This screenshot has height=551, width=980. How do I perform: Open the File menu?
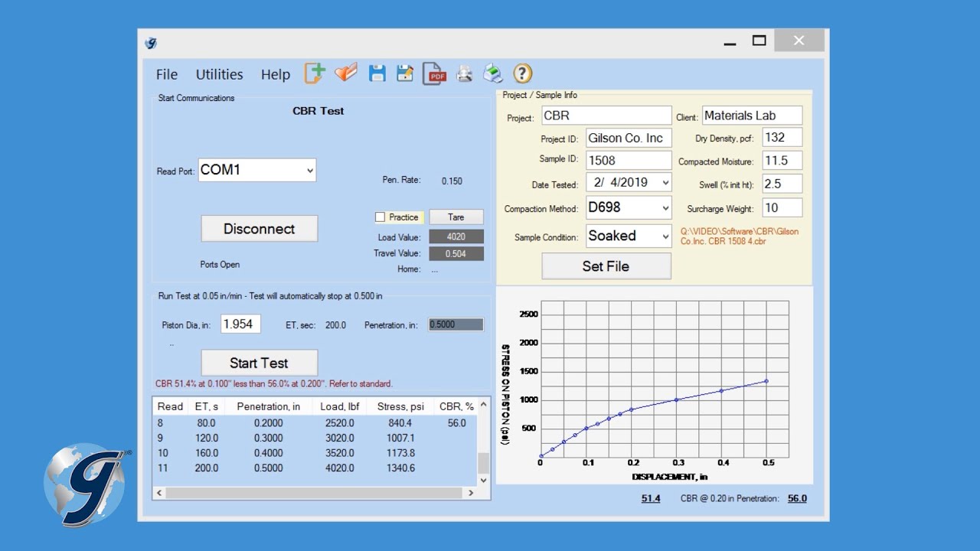tap(167, 74)
